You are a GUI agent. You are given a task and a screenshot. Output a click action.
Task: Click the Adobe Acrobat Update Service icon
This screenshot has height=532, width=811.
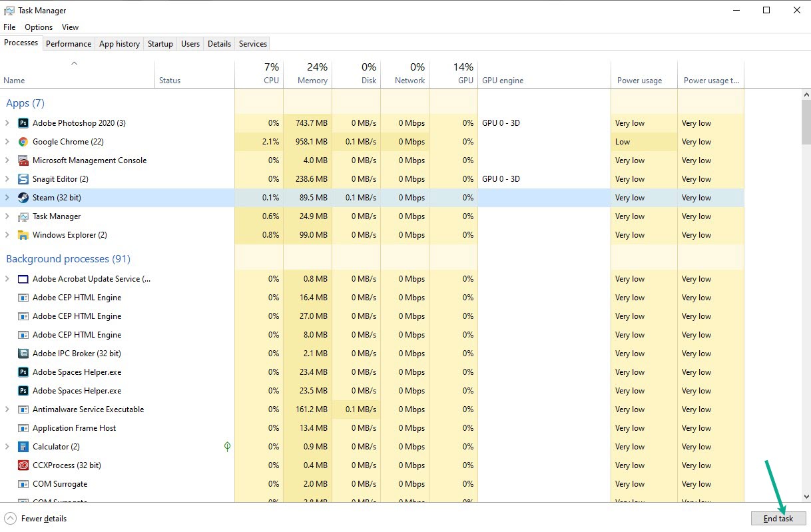[23, 279]
